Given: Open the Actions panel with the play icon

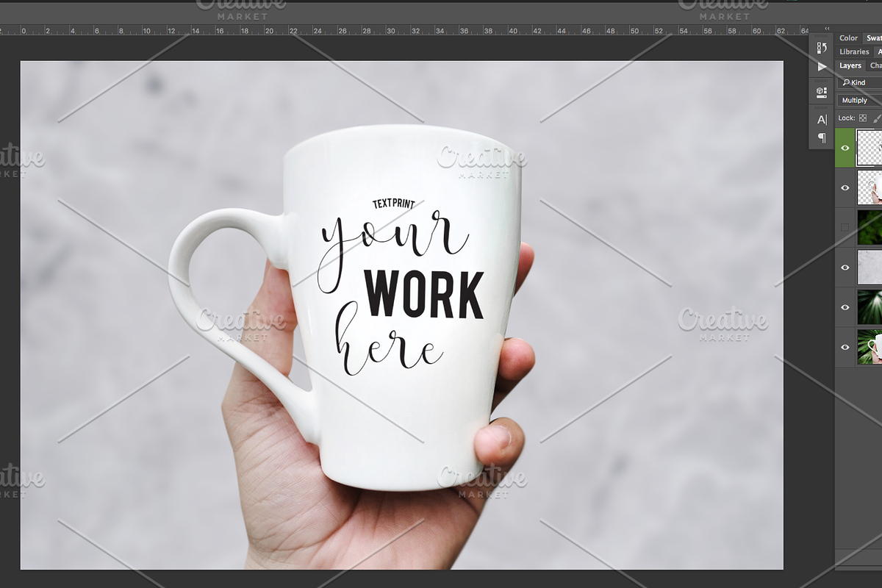Looking at the screenshot, I should click(x=823, y=66).
